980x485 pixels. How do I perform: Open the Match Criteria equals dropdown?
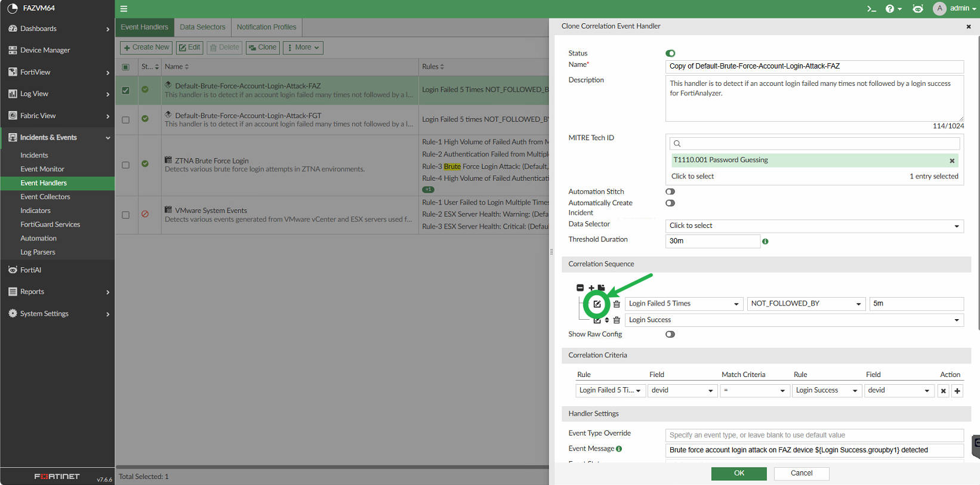point(755,391)
